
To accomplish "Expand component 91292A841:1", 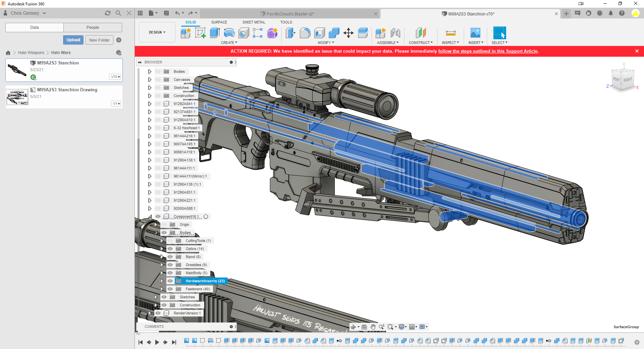I will pos(150,104).
